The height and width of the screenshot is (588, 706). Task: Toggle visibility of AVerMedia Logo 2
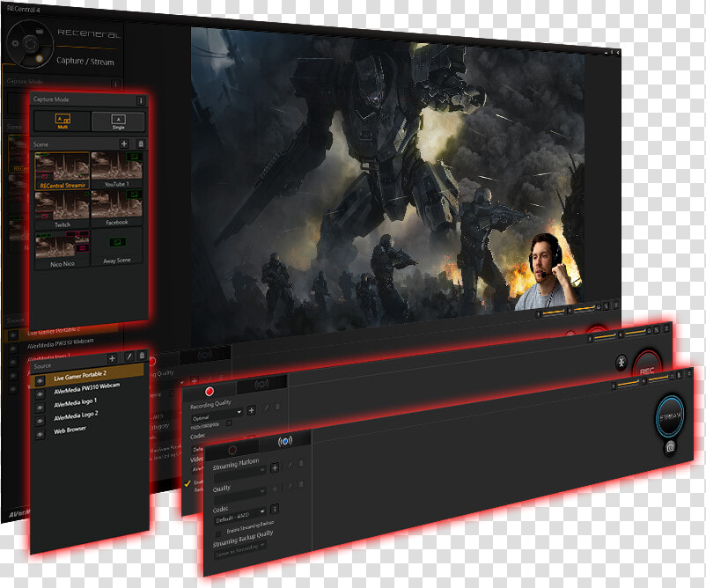click(40, 421)
